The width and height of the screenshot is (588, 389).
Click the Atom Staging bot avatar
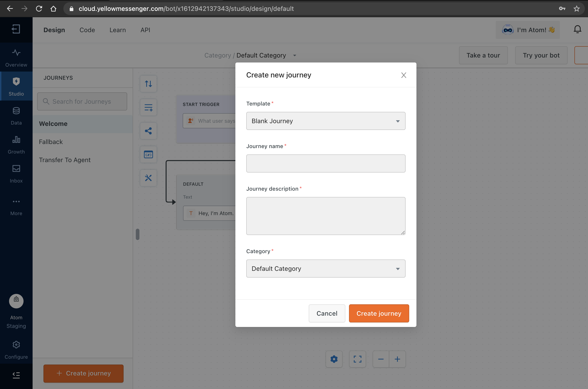[x=16, y=301]
